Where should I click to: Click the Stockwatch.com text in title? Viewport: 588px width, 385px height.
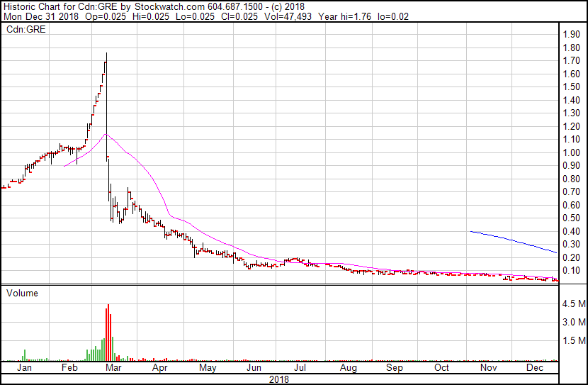[169, 7]
